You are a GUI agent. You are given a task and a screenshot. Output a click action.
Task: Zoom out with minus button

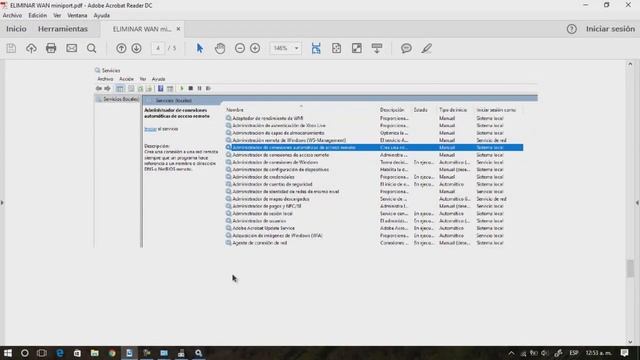[x=240, y=48]
